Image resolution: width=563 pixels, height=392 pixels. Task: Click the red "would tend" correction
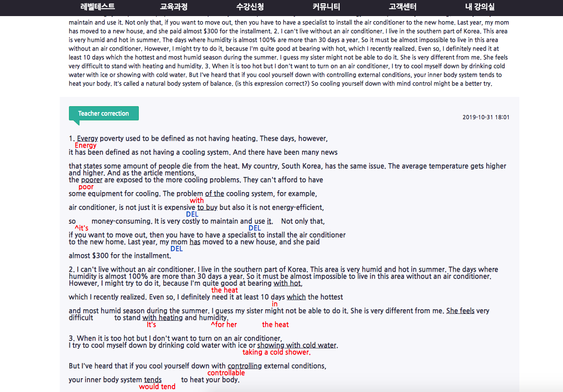(157, 386)
